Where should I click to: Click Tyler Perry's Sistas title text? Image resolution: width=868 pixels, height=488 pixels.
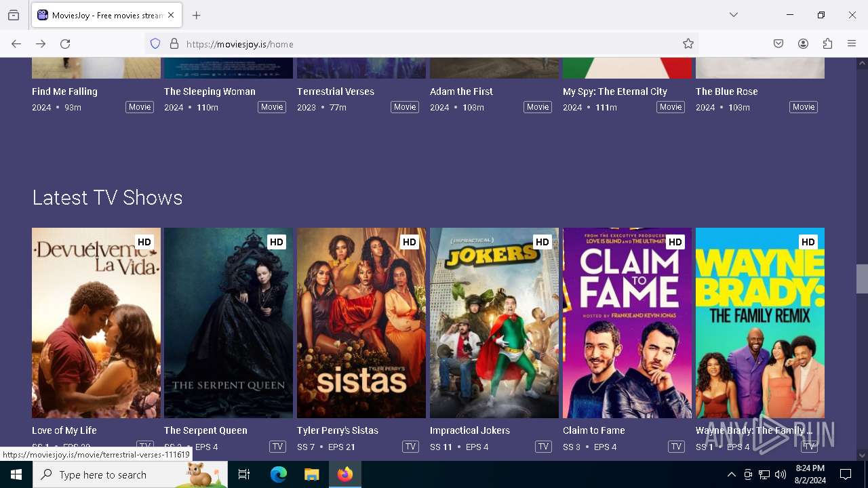click(338, 430)
